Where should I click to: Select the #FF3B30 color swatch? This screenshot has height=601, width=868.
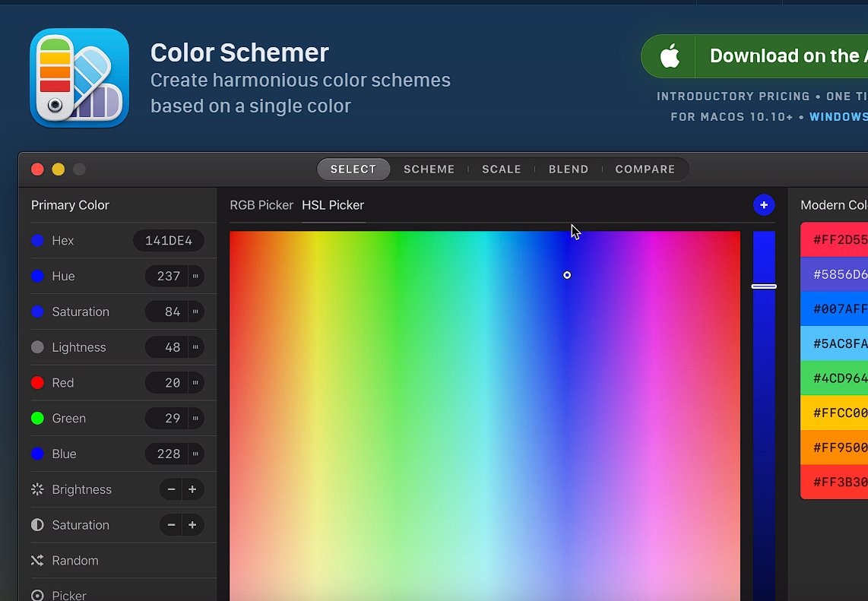835,482
